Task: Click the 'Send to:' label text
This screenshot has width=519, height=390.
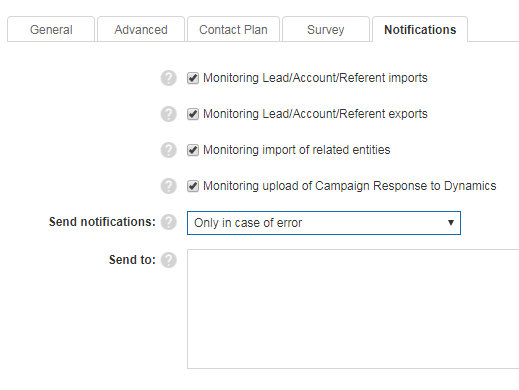Action: pyautogui.click(x=132, y=260)
